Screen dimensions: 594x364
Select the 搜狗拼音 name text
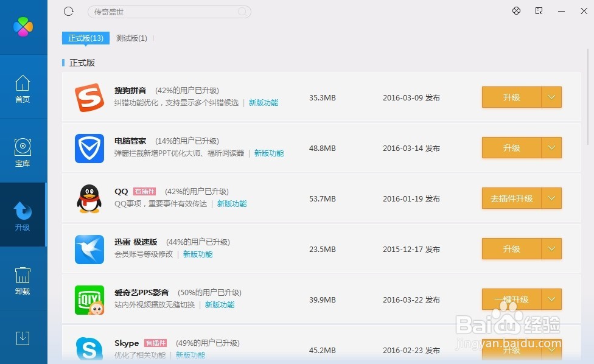[130, 91]
